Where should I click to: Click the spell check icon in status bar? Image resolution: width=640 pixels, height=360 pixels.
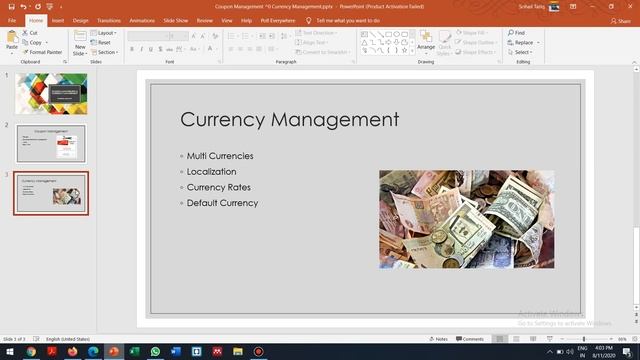36,339
